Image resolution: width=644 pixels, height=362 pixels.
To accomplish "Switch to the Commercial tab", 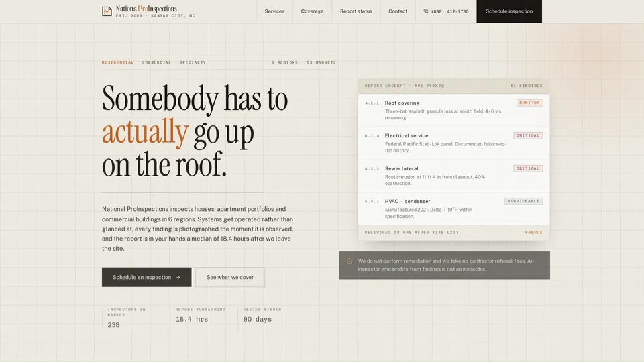I will (x=156, y=62).
